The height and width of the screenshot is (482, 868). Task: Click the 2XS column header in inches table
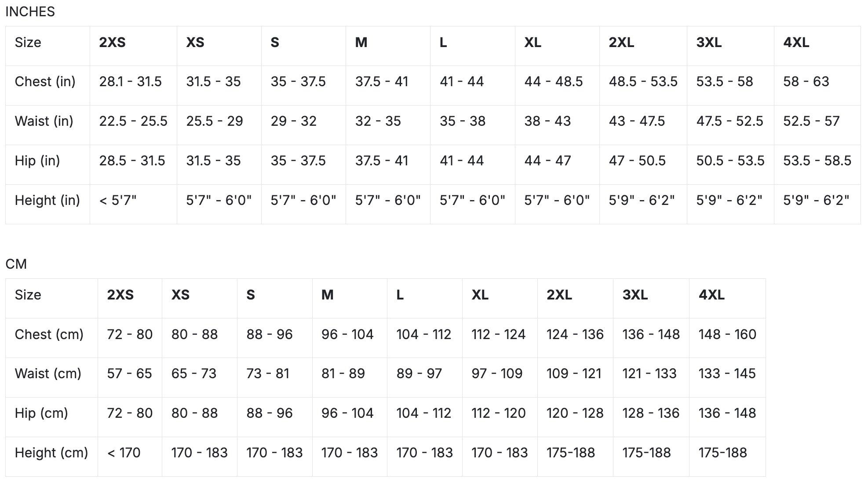[112, 43]
